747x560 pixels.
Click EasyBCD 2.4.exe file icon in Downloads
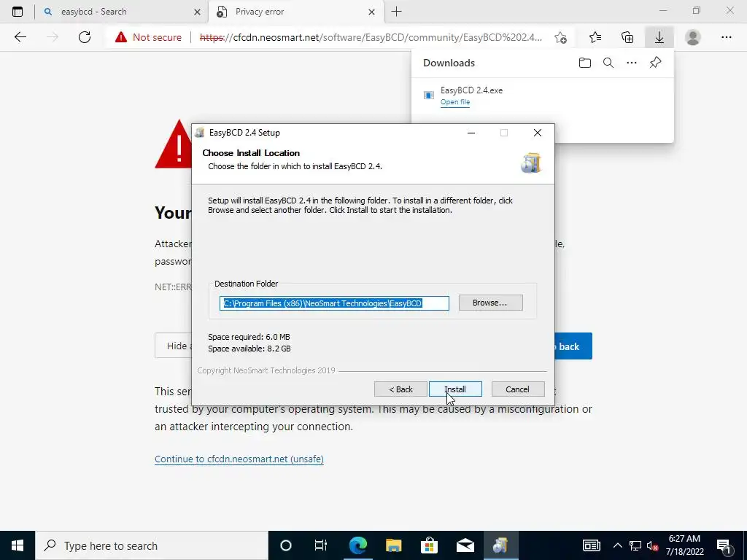(x=429, y=96)
